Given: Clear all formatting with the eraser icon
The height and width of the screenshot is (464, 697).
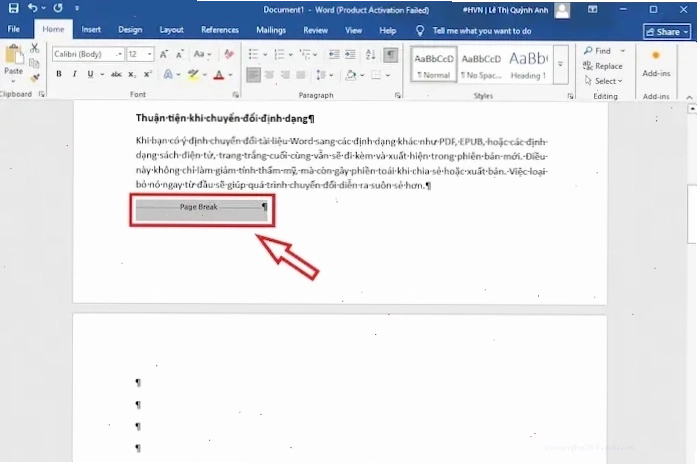Looking at the screenshot, I should (229, 54).
